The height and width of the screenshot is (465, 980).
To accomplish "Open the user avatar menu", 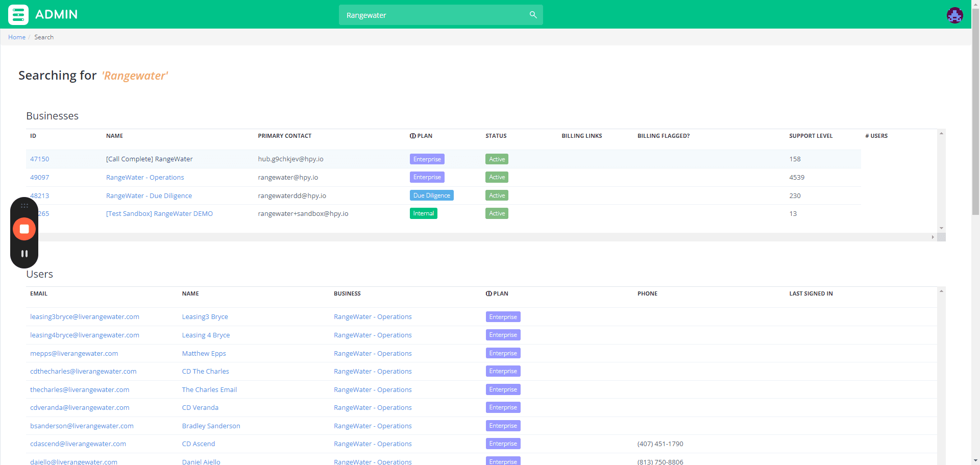I will click(954, 15).
